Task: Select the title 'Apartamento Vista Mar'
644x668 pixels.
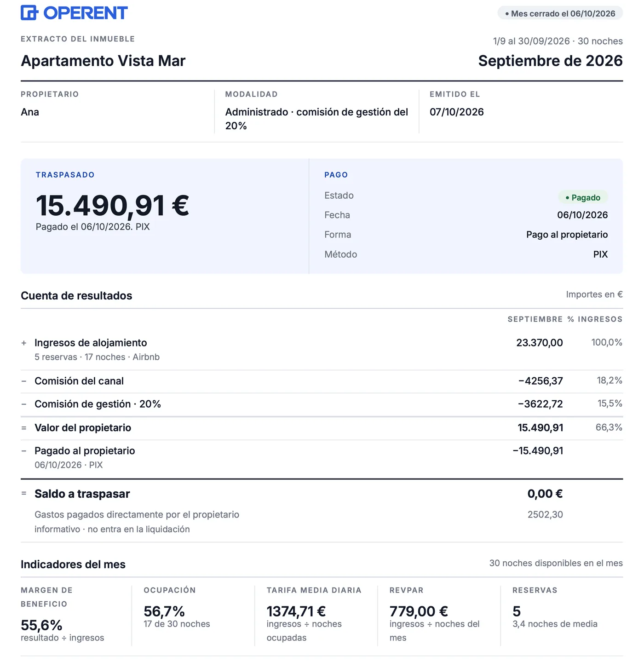Action: [x=103, y=61]
